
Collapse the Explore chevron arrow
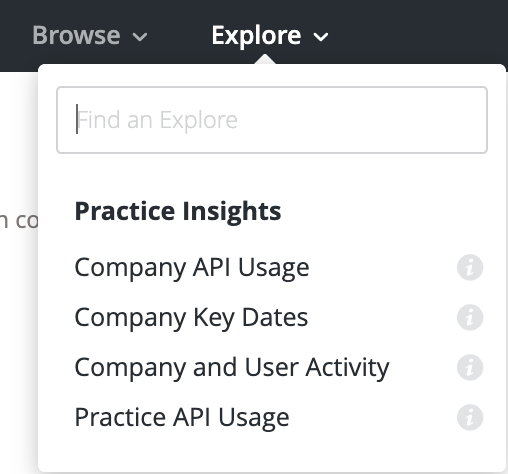point(321,37)
